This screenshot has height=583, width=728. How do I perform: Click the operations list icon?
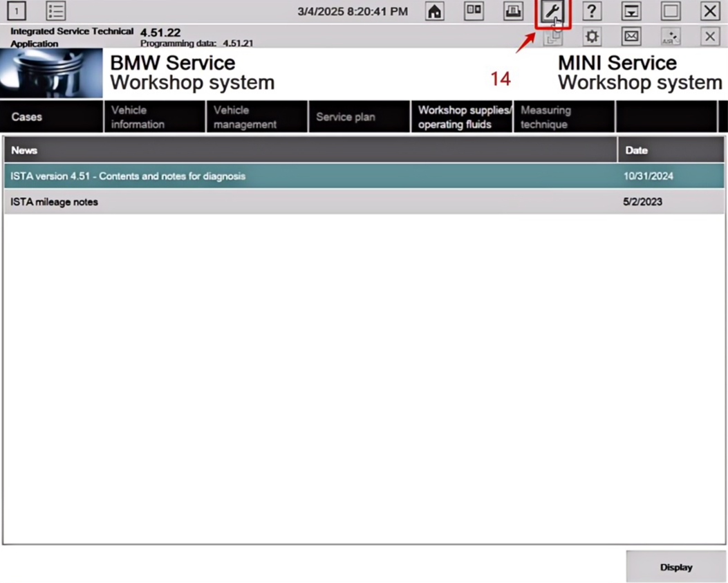coord(56,12)
